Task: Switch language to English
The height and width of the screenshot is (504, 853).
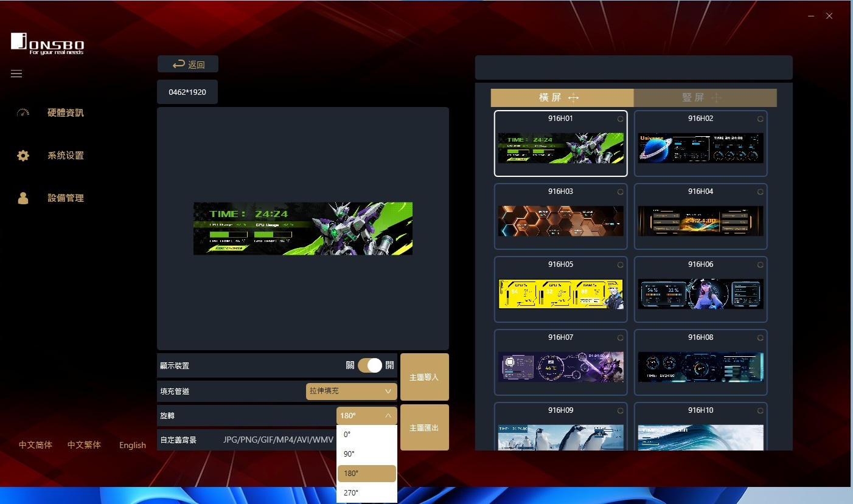Action: [133, 445]
